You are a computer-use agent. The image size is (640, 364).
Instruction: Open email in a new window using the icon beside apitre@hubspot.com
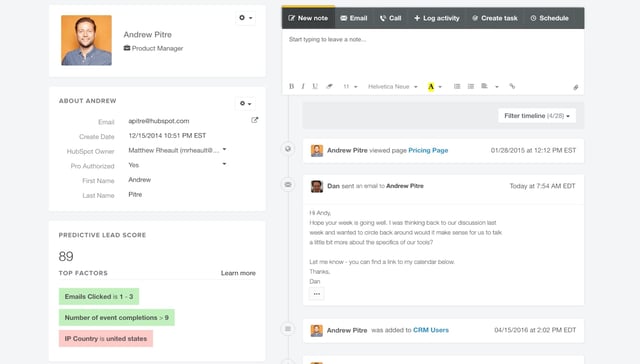[x=255, y=120]
